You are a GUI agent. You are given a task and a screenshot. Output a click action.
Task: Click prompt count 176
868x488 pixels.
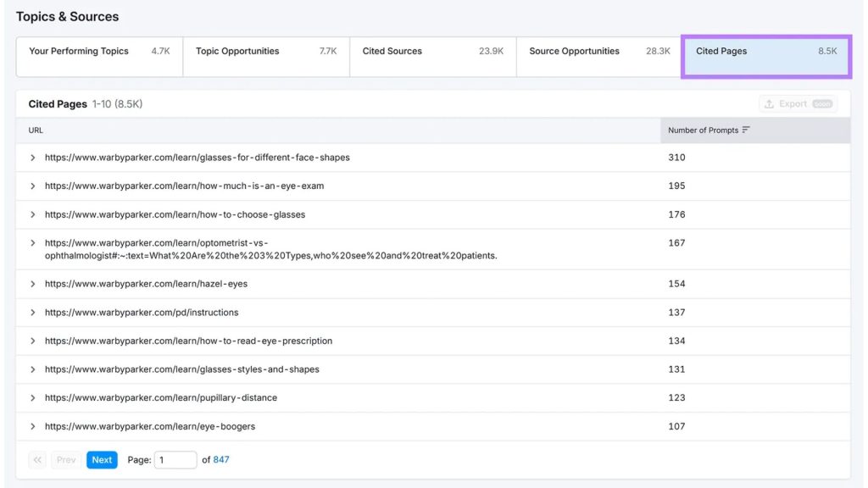pos(676,214)
